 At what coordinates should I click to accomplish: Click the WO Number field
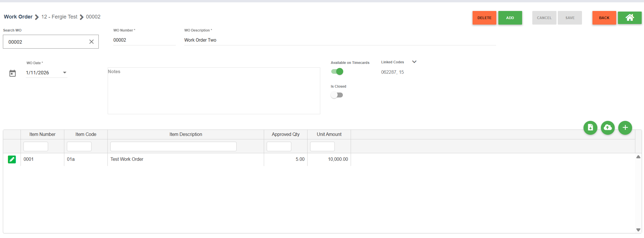tap(144, 40)
